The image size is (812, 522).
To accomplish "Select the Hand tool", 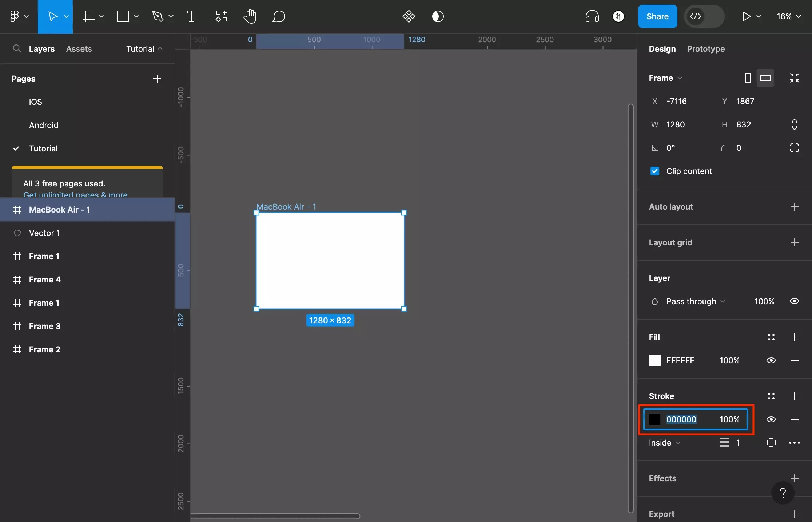I will tap(248, 16).
